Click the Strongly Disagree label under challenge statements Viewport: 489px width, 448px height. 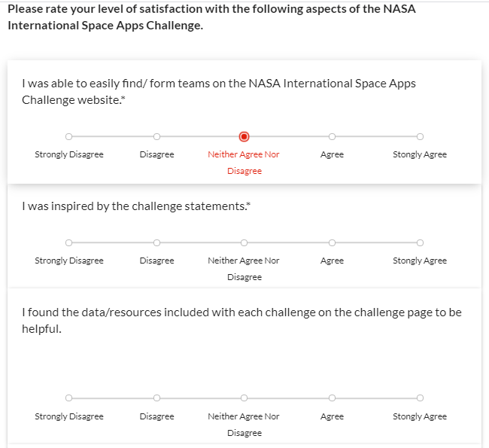pos(69,261)
